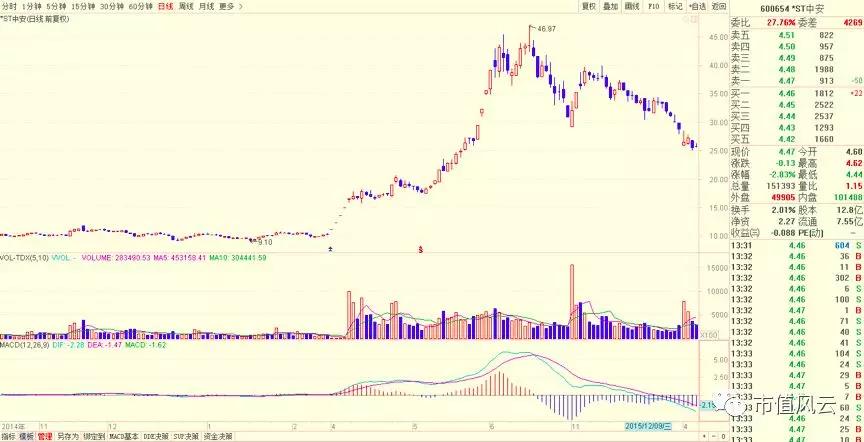Viewport: 864px width, 442px height.
Task: Select the 30分钟 period tab
Action: click(111, 7)
